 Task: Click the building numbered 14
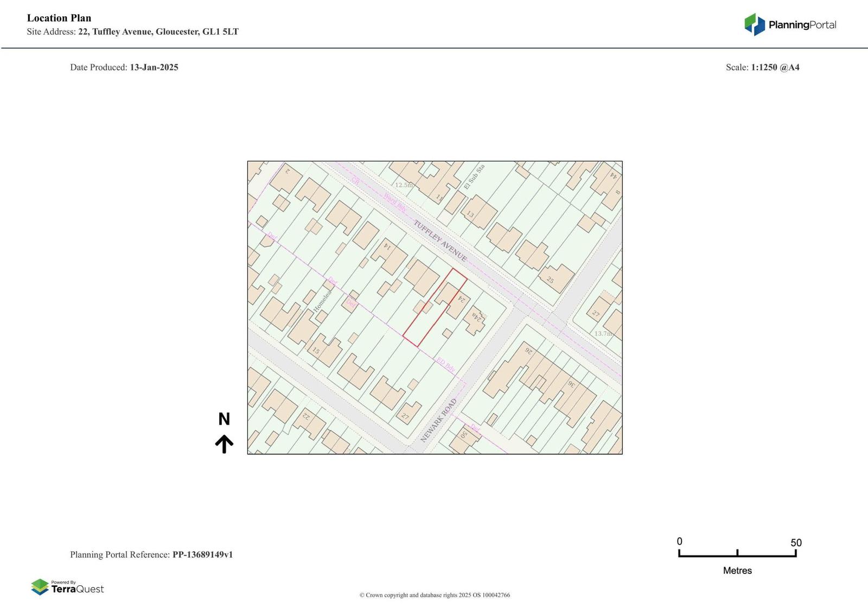[x=390, y=254]
